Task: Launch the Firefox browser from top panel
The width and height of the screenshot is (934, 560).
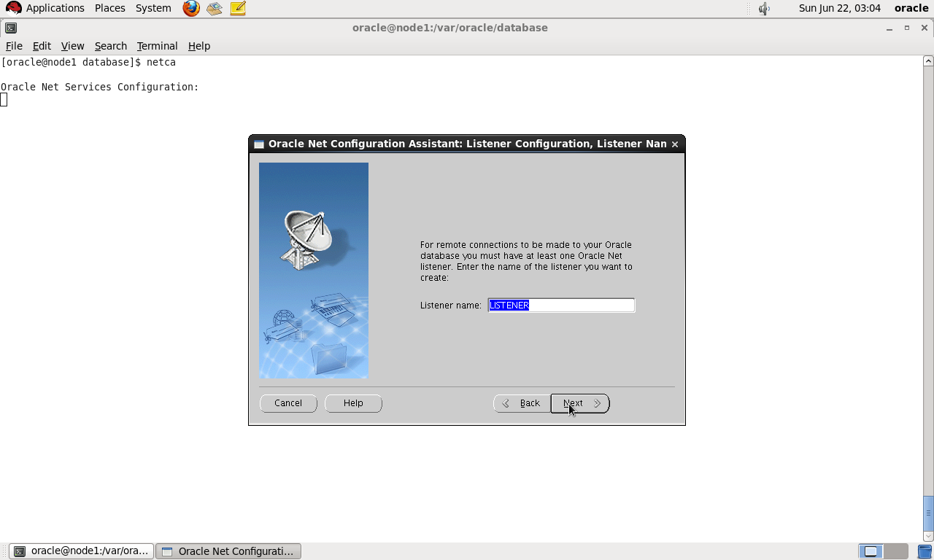Action: tap(191, 9)
